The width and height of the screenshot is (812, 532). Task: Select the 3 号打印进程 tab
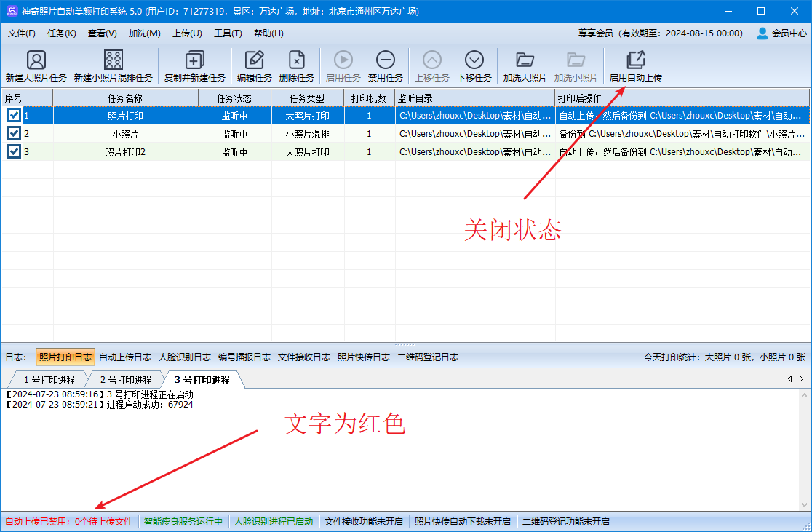202,380
